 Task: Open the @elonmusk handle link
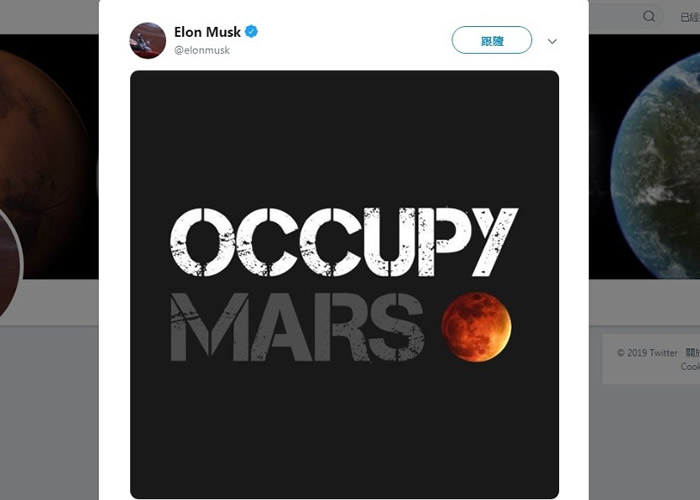coord(202,50)
